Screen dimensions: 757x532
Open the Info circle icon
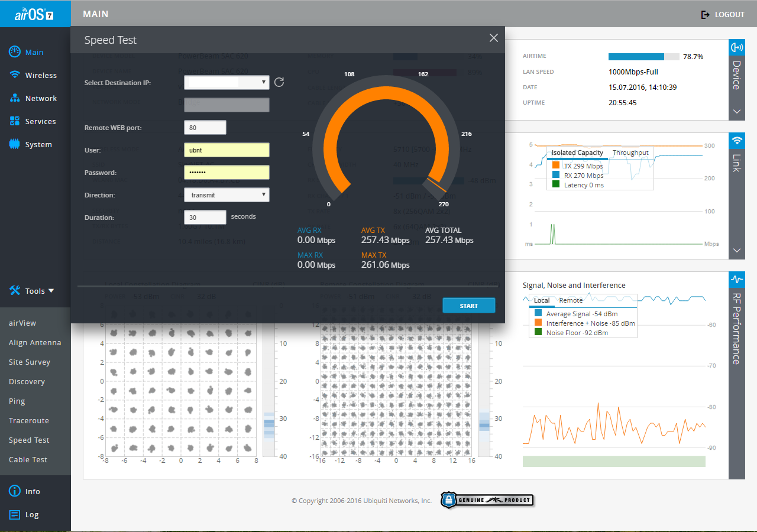tap(15, 491)
